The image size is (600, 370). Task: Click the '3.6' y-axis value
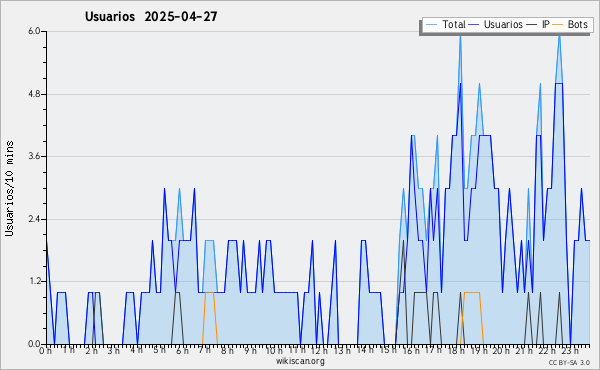pyautogui.click(x=34, y=156)
